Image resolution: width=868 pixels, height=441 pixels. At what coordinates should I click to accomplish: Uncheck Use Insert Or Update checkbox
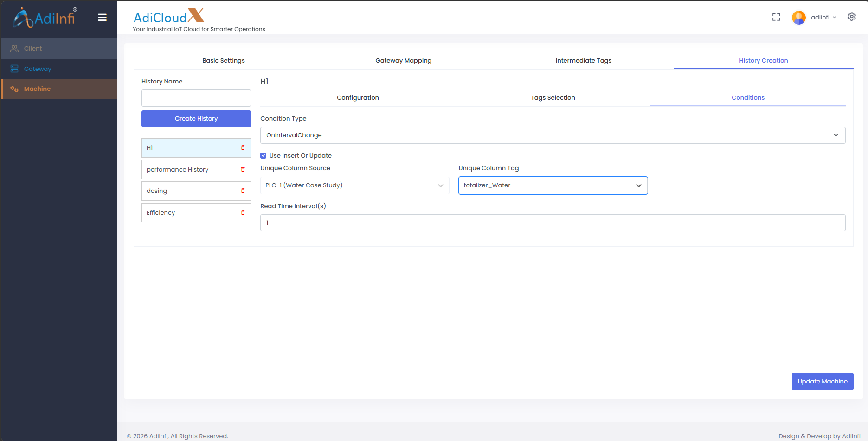pos(264,156)
